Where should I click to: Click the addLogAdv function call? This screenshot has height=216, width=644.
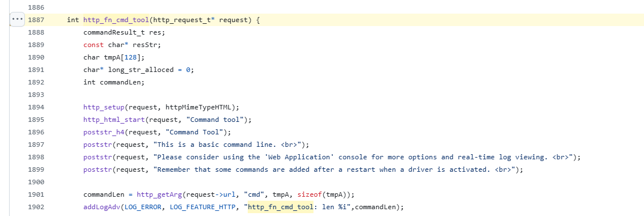pos(100,207)
